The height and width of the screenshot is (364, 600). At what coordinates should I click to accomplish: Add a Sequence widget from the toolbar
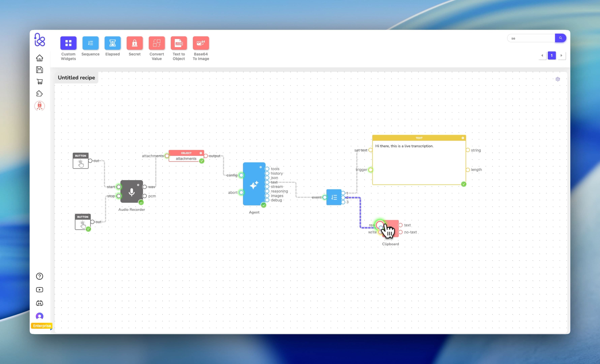(x=90, y=43)
